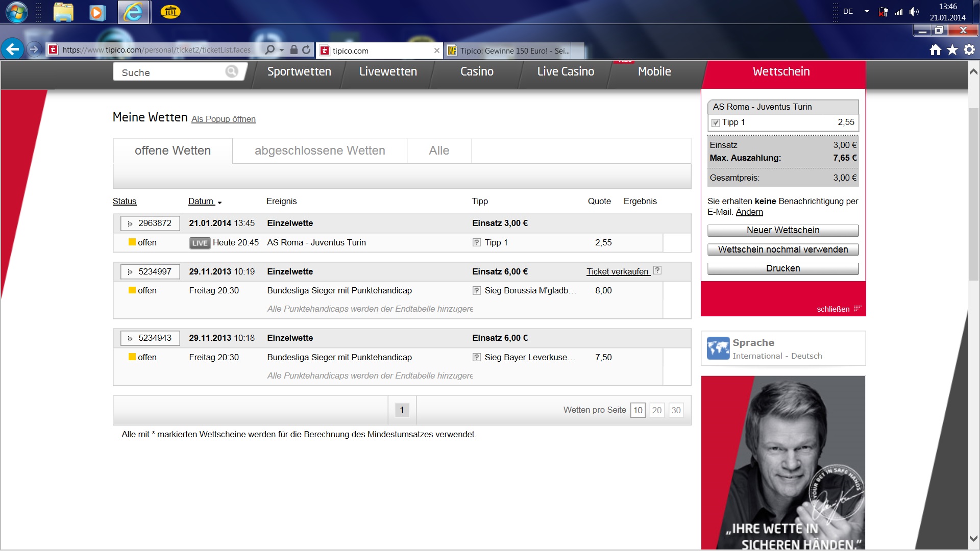980x551 pixels.
Task: Show 20 Wetten pro Seite
Action: click(x=657, y=410)
